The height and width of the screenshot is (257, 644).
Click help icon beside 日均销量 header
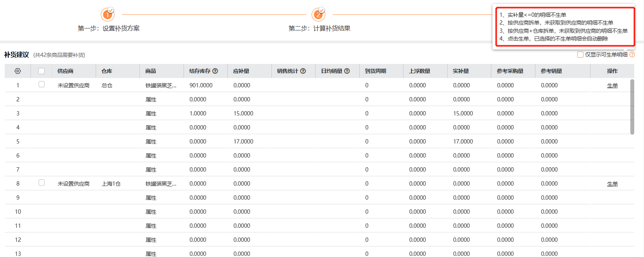pos(347,71)
